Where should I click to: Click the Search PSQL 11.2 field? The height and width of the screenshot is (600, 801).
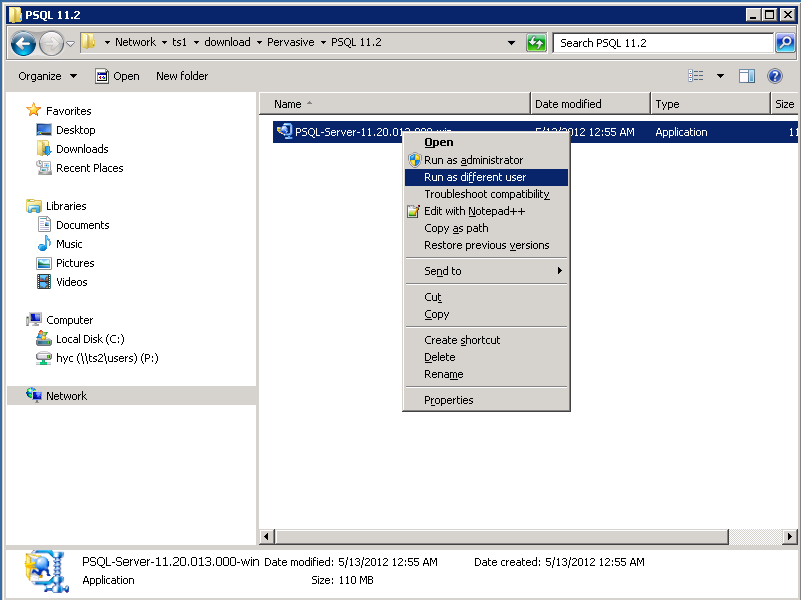click(663, 43)
